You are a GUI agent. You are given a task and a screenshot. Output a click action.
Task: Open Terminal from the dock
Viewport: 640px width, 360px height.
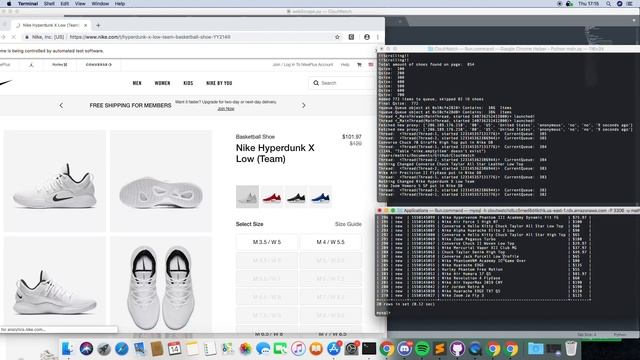point(369,349)
